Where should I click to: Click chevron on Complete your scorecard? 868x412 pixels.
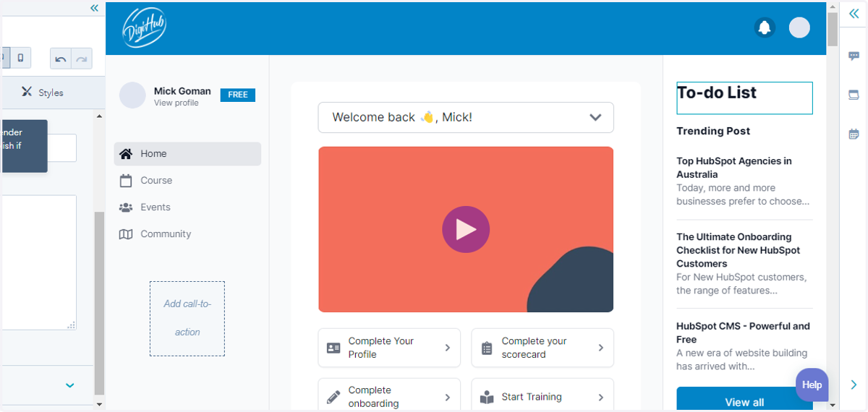[601, 348]
